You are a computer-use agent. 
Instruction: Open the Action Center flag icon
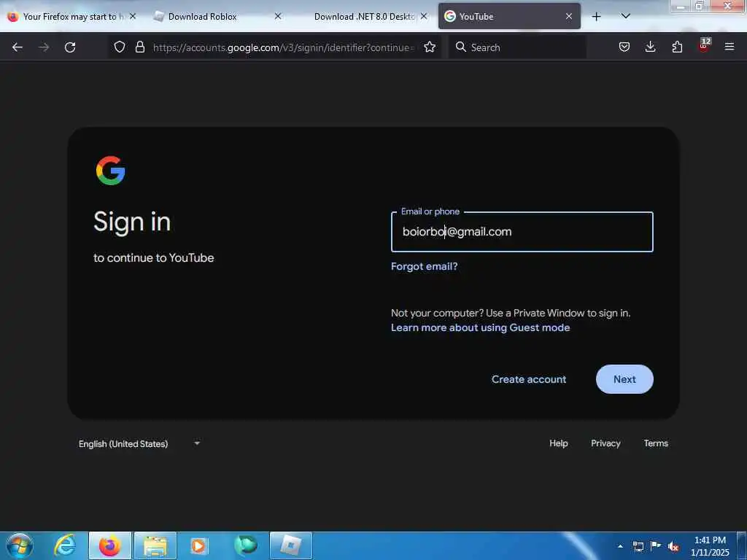click(656, 546)
